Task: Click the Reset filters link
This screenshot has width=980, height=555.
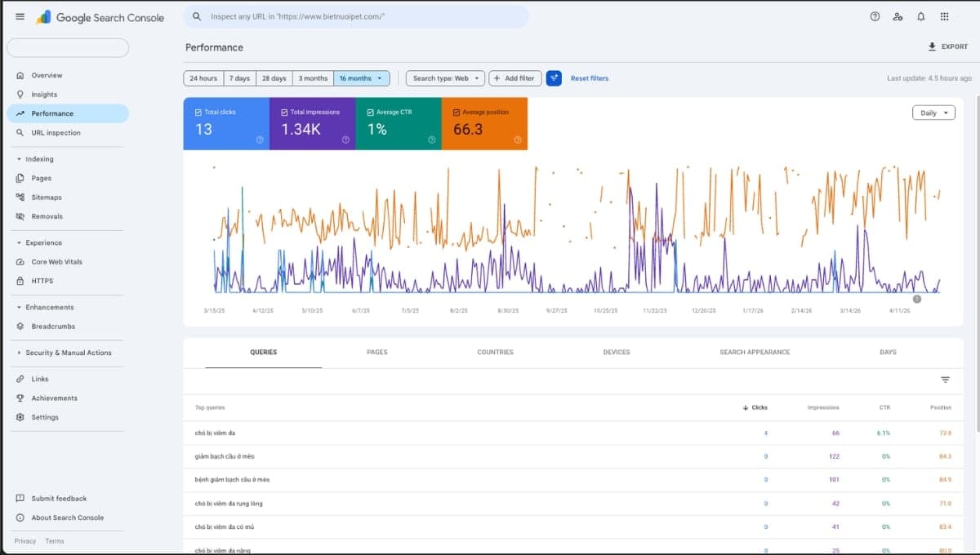Action: (590, 78)
